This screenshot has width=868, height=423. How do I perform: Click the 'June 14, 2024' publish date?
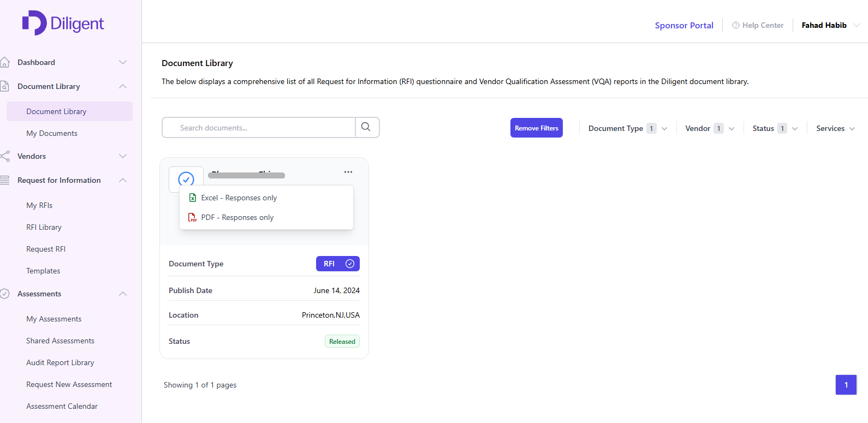click(x=337, y=290)
